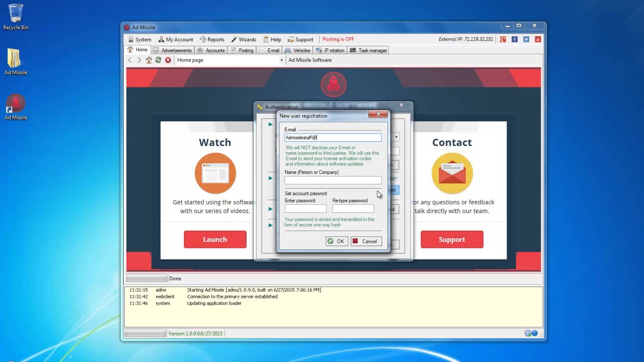Click Cancel in New user registration
644x362 pixels.
click(x=366, y=241)
